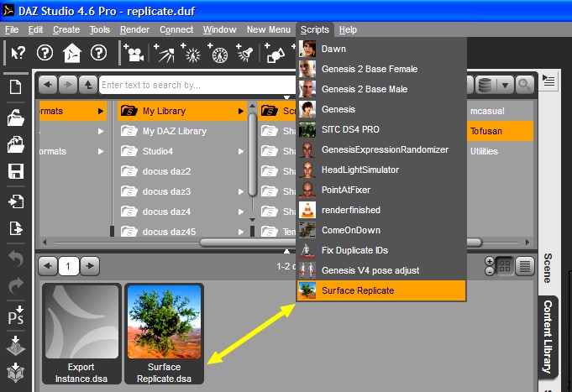
Task: Open the Window menu
Action: tap(219, 29)
